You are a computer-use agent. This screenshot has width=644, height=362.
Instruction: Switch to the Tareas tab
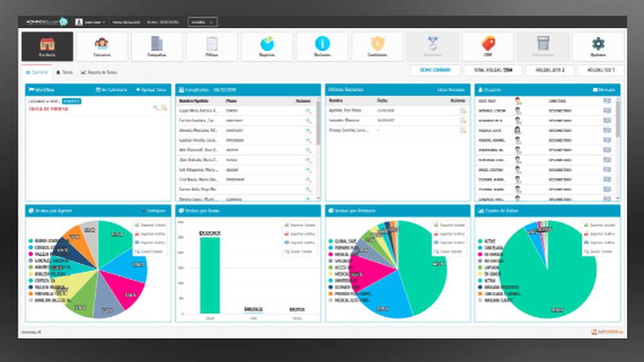tap(64, 72)
